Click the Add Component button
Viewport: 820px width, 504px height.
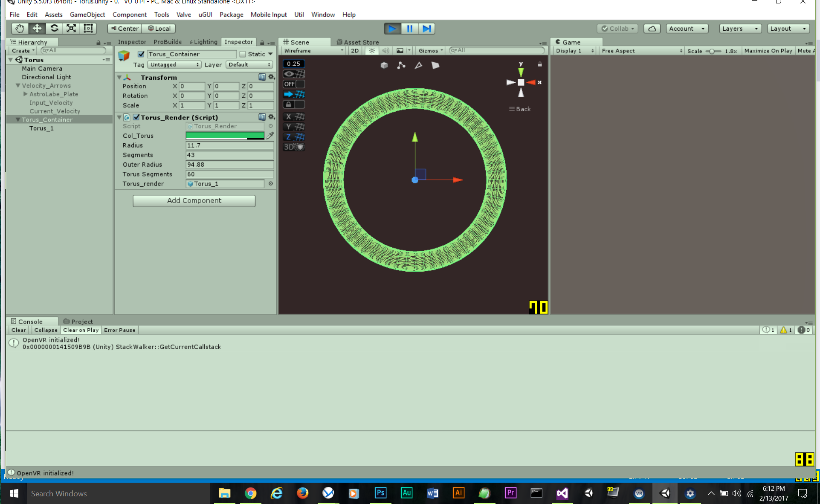point(194,200)
